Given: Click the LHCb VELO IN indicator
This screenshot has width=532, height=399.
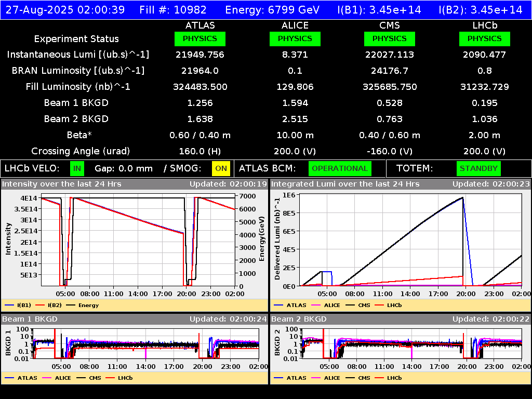Looking at the screenshot, I should coord(77,168).
